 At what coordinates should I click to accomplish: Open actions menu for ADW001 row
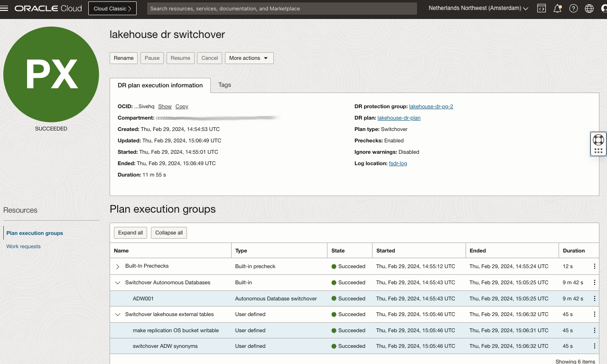click(594, 299)
